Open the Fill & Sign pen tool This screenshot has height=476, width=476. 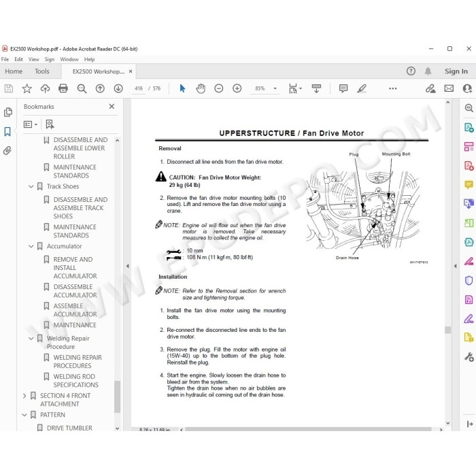469,319
